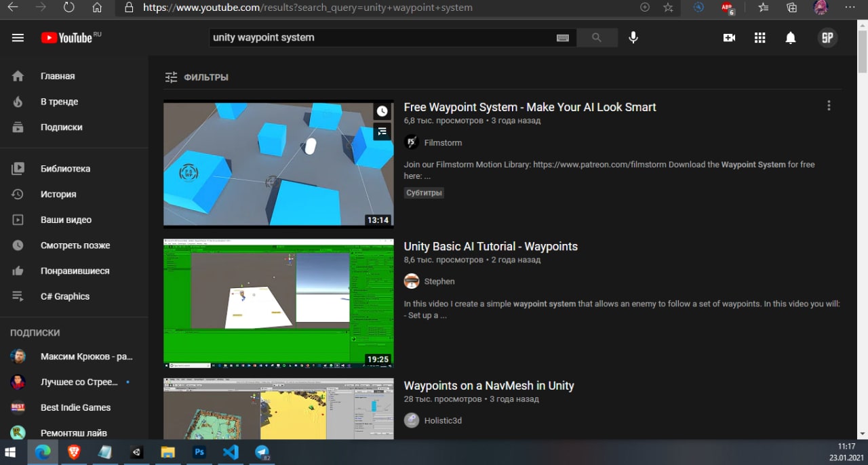
Task: Play the Free Waypoint System thumbnail
Action: tap(278, 164)
